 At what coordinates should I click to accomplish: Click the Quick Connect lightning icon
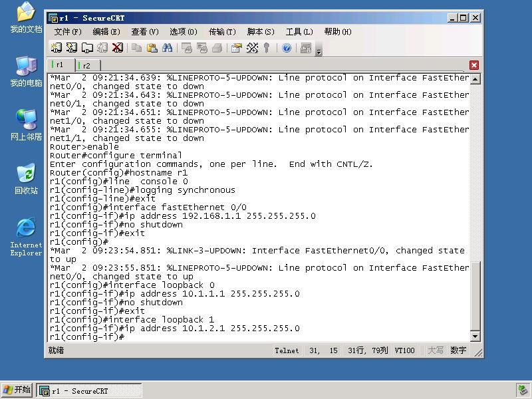pos(72,48)
